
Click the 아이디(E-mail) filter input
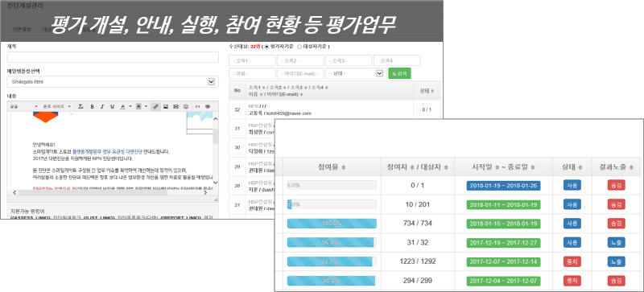click(300, 73)
